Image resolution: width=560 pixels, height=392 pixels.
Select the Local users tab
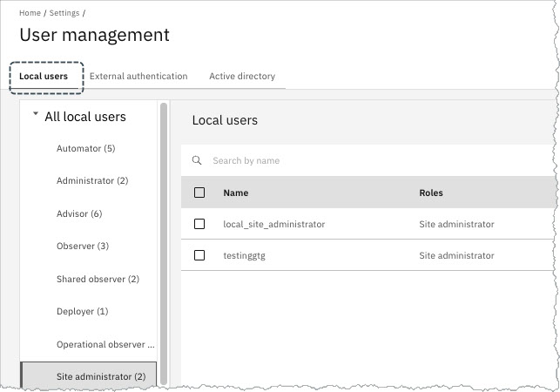coord(44,77)
